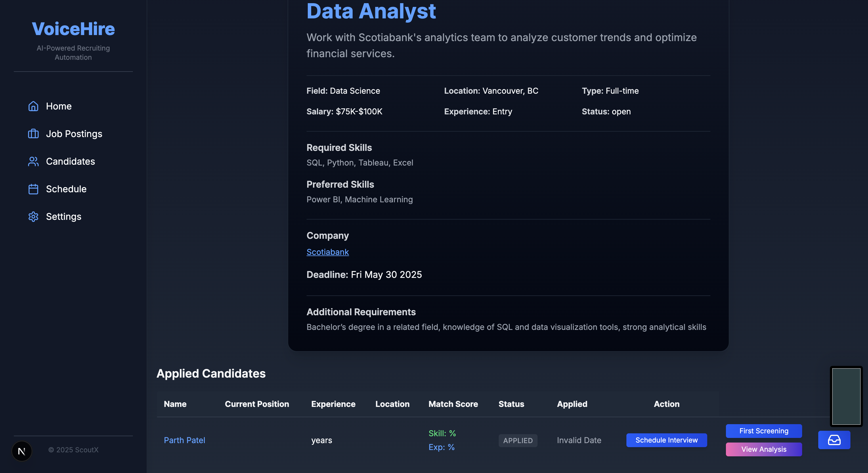This screenshot has width=868, height=473.
Task: Click the Settings gear icon
Action: coord(33,216)
